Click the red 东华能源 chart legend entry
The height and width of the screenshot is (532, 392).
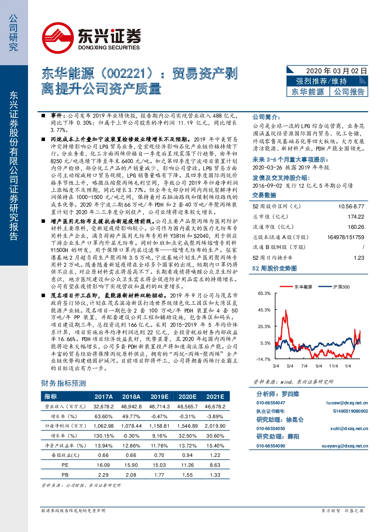296,287
